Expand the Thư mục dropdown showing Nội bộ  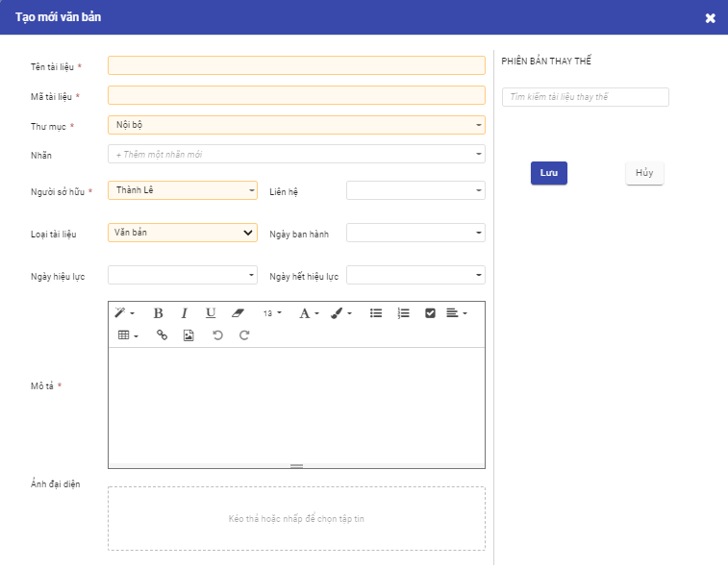point(296,125)
